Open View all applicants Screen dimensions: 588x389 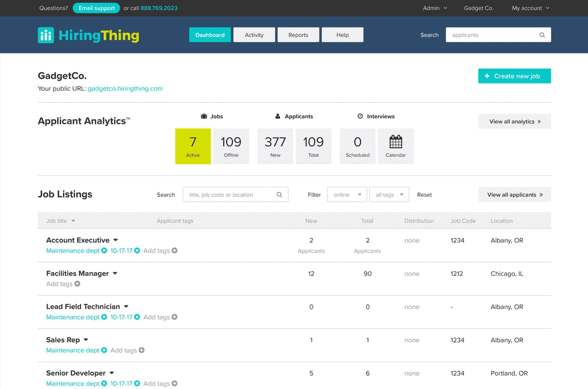(x=514, y=195)
